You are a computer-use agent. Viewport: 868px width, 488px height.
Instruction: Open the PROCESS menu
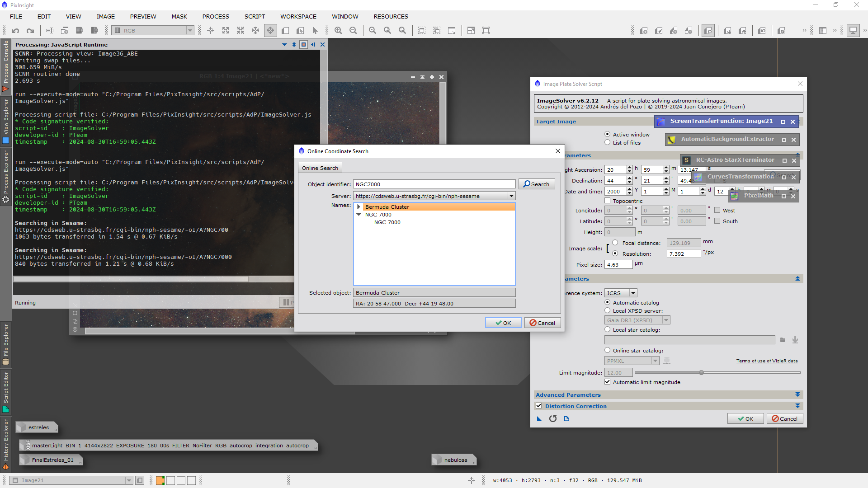coord(216,17)
